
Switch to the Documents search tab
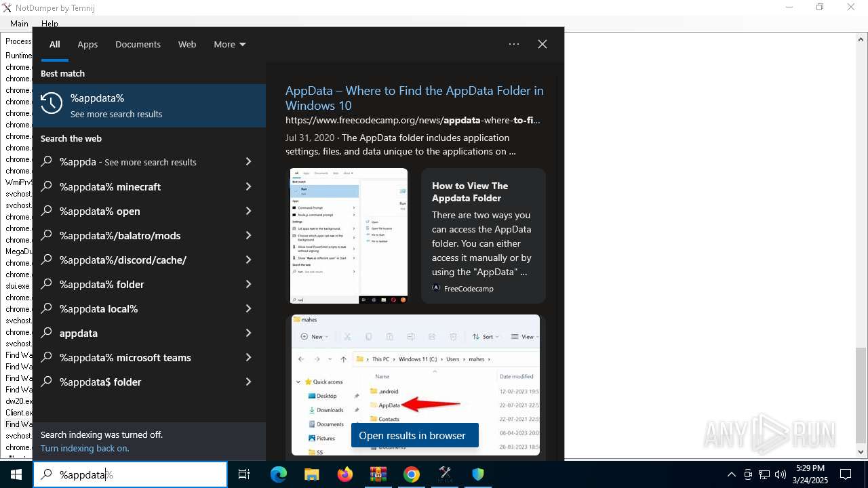(x=138, y=44)
